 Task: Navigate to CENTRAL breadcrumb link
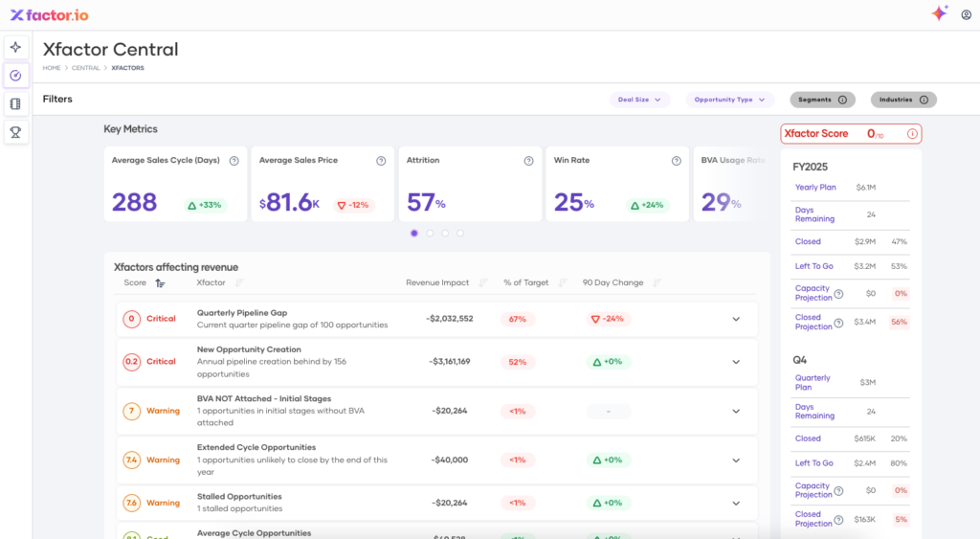[x=85, y=68]
